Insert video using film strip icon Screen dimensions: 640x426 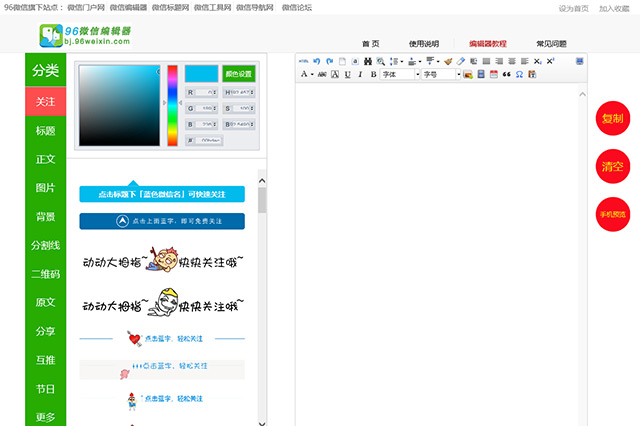tap(481, 74)
